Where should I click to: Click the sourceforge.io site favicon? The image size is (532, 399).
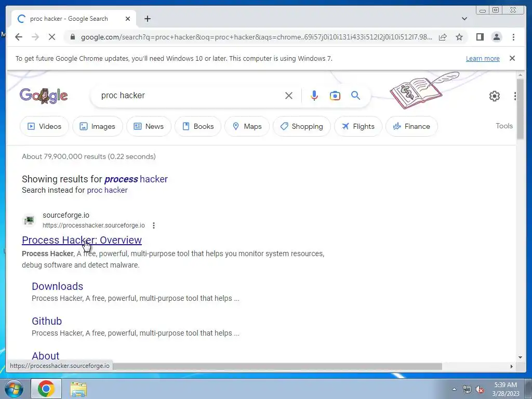tap(29, 220)
